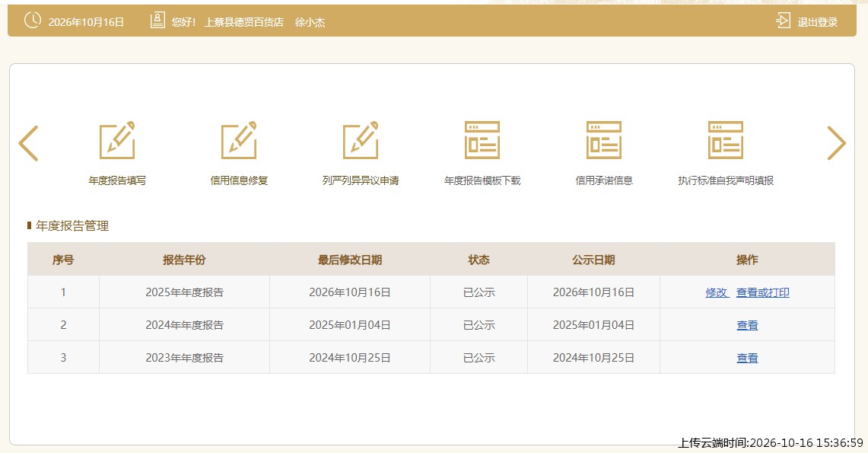Show more menu items with right arrow
Screen dimensions: 868x453
[x=837, y=143]
